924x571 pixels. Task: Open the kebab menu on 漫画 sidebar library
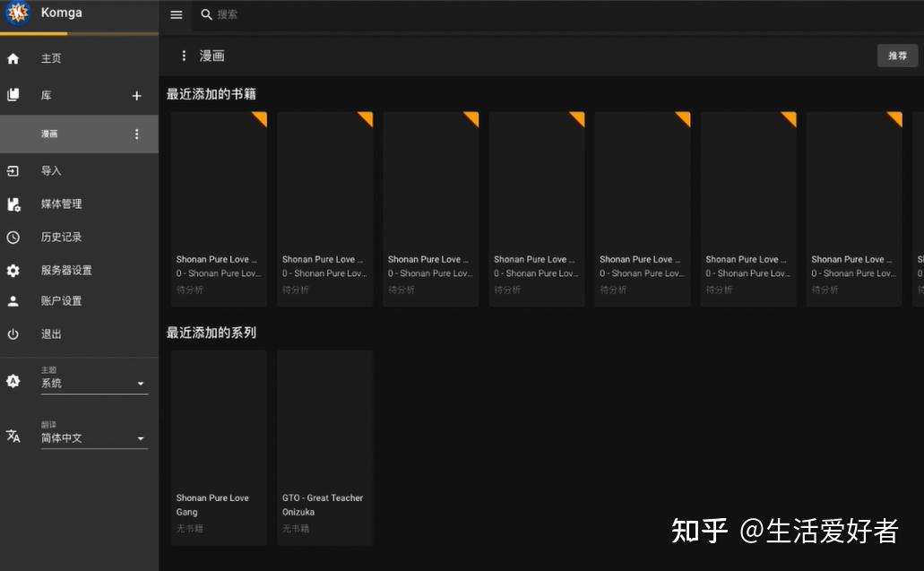point(136,134)
